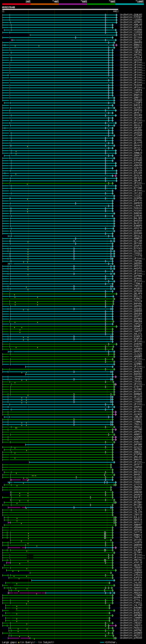Select hit UniRef100_C3XQF5
Image resolution: width=146 pixels, height=644 pixels.
(131, 103)
